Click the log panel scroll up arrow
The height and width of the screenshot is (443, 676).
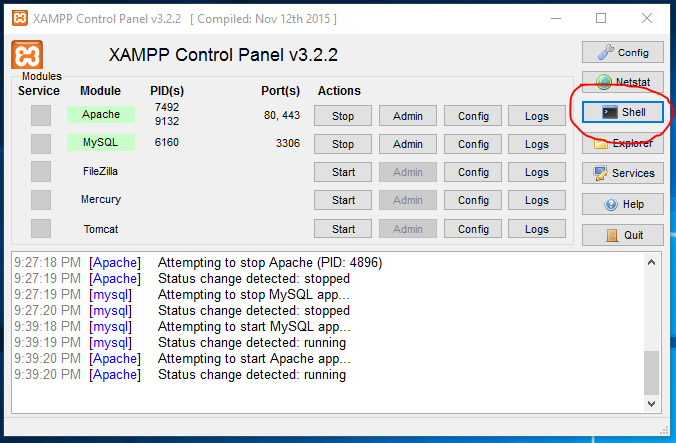click(x=651, y=262)
